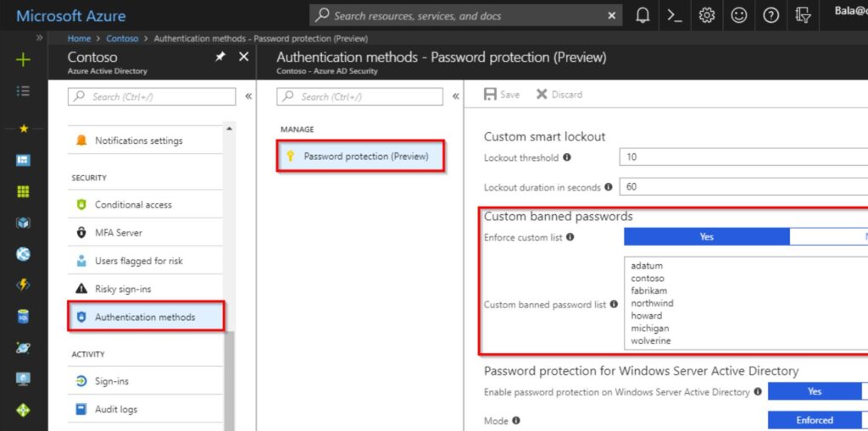Open portal settings gear icon
The image size is (868, 431).
(x=706, y=16)
